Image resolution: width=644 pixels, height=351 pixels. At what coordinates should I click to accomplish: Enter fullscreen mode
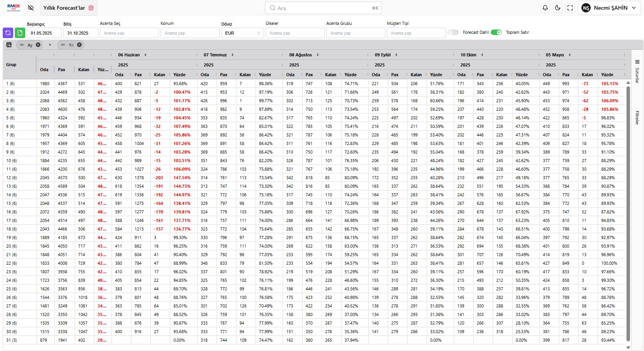pyautogui.click(x=570, y=8)
